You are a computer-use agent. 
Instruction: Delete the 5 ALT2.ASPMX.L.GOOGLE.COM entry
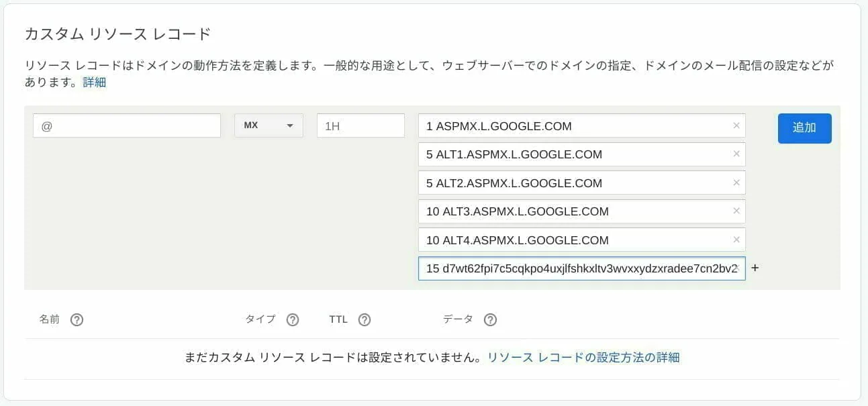(x=736, y=183)
